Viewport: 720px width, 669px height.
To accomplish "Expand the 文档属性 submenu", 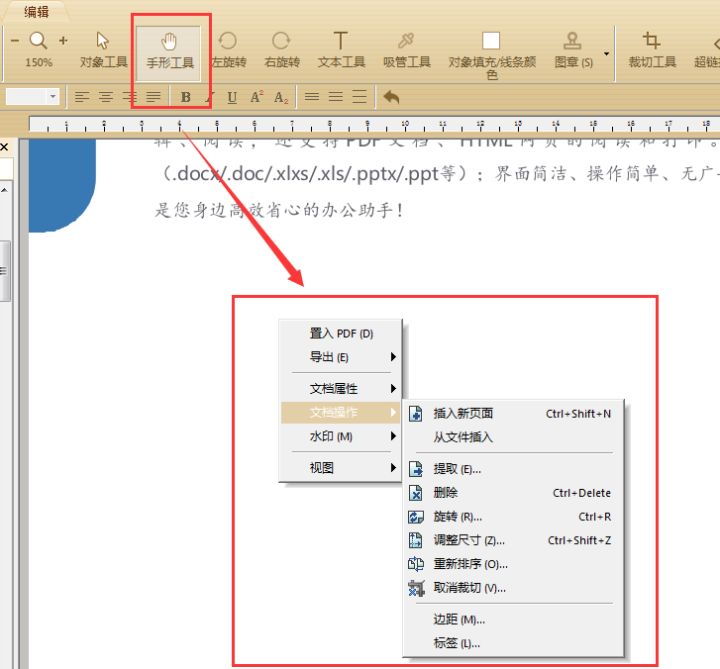I will point(341,388).
